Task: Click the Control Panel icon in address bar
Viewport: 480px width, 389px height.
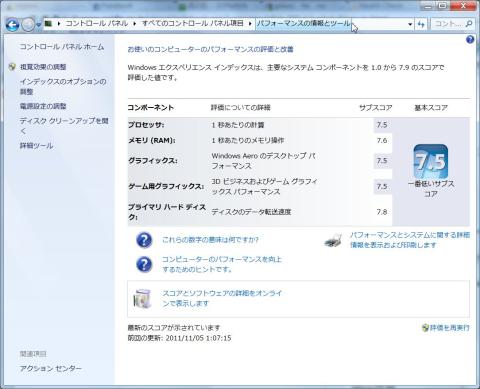Action: coord(49,23)
